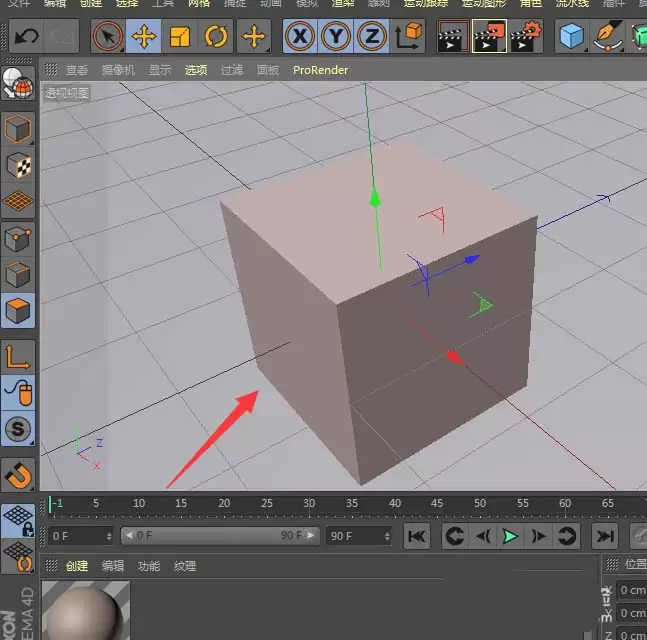Switch to Workplane mode orange grid

coord(18,201)
